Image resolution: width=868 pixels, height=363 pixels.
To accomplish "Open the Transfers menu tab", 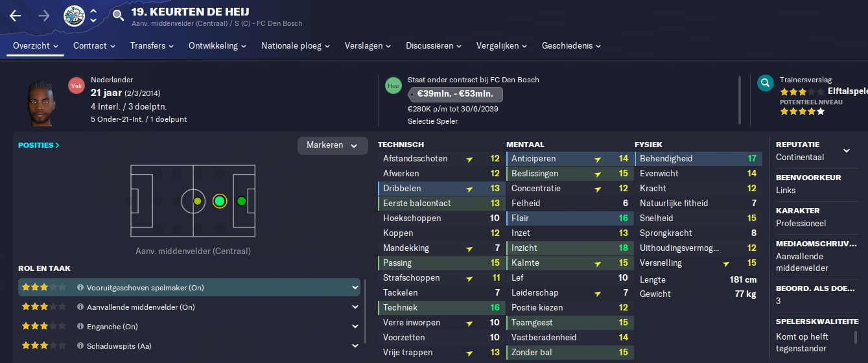I will (152, 46).
